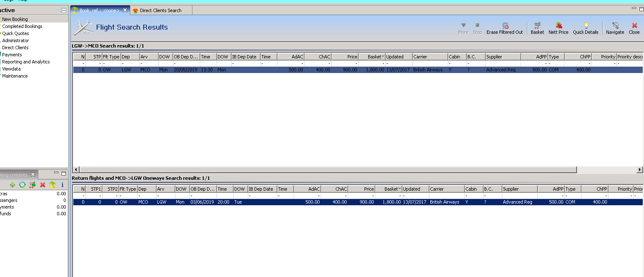Close the Book. ref. <none> tab

[x=125, y=10]
